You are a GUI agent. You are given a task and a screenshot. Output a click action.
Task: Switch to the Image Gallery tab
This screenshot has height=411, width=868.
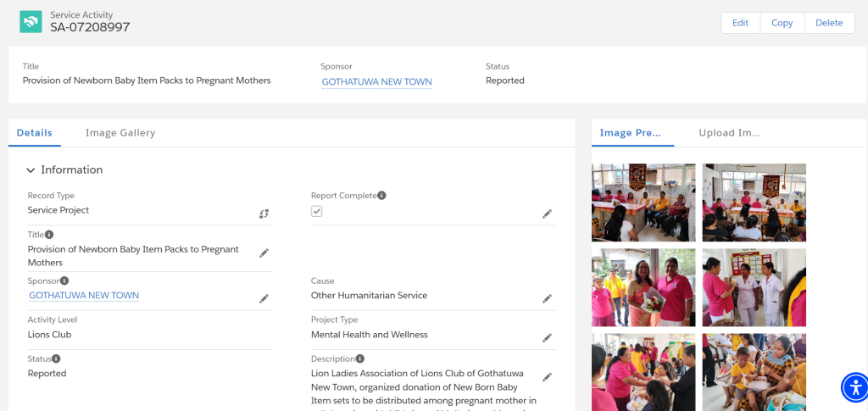[x=120, y=133]
